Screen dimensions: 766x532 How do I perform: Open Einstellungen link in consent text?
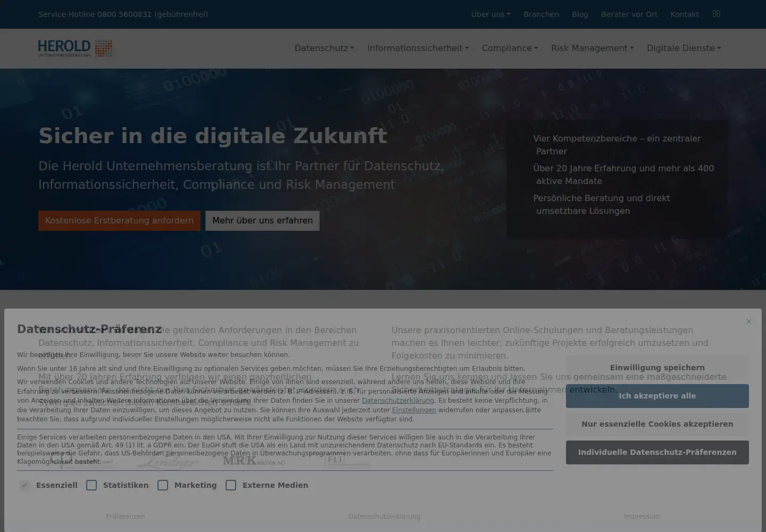[x=414, y=410]
